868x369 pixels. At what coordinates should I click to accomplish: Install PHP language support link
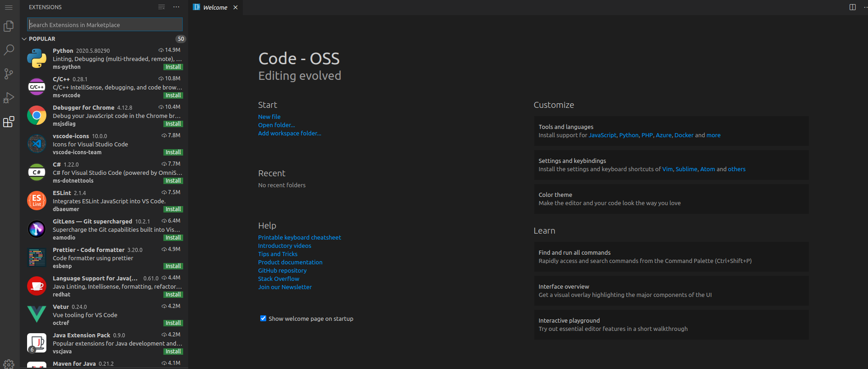coord(647,135)
